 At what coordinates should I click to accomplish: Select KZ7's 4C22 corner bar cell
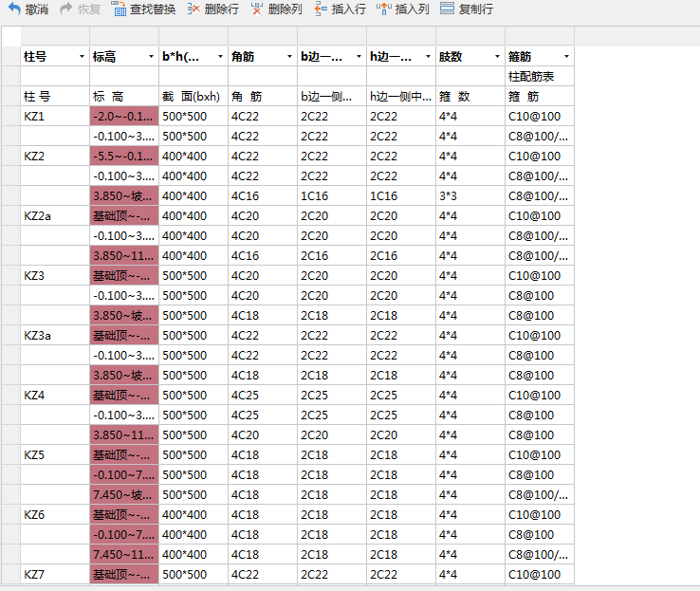pos(263,574)
